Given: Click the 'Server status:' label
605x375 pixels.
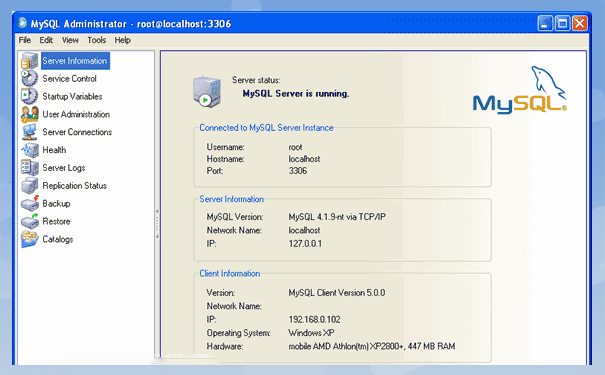Looking at the screenshot, I should pos(256,80).
